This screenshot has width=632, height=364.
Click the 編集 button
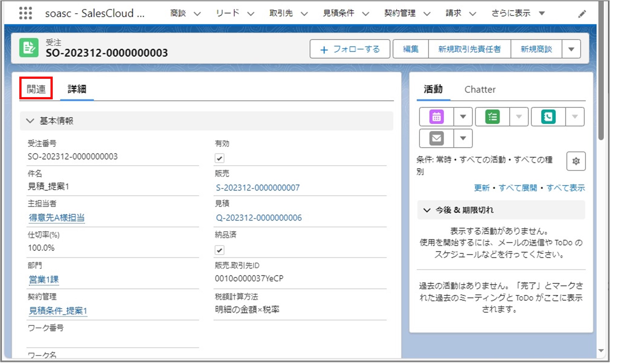411,49
